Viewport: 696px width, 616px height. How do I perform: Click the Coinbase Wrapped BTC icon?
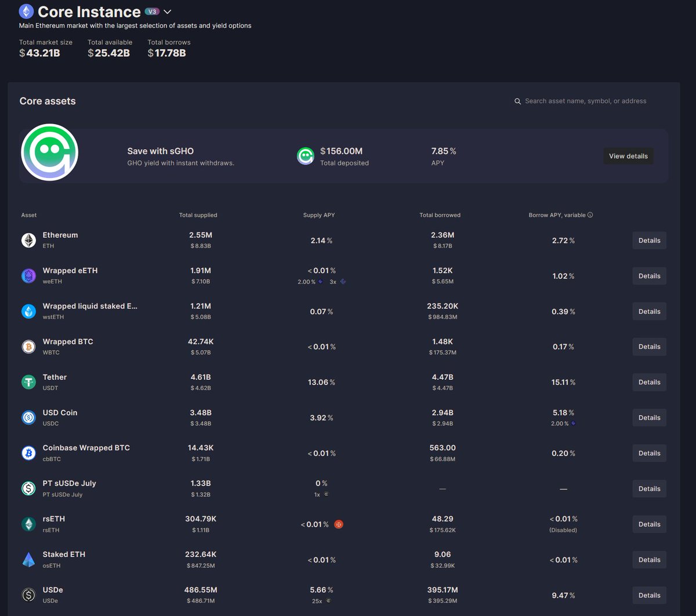pos(28,453)
